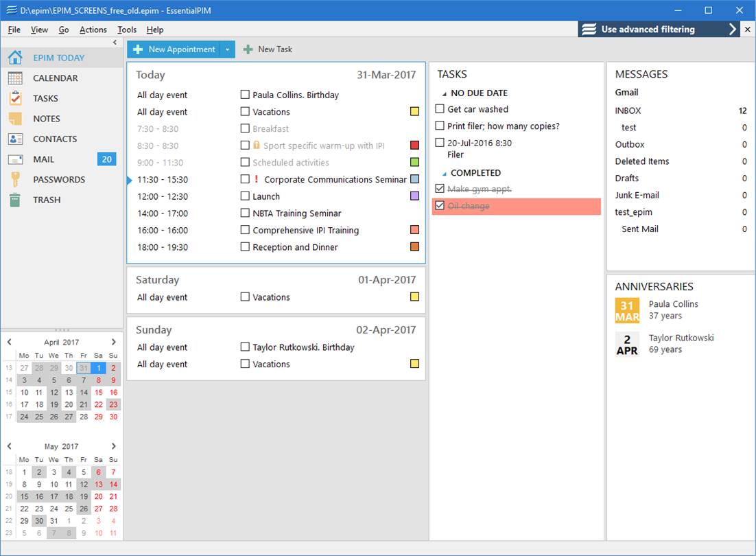Open the Calendar module icon
Image resolution: width=756 pixels, height=556 pixels.
(15, 78)
